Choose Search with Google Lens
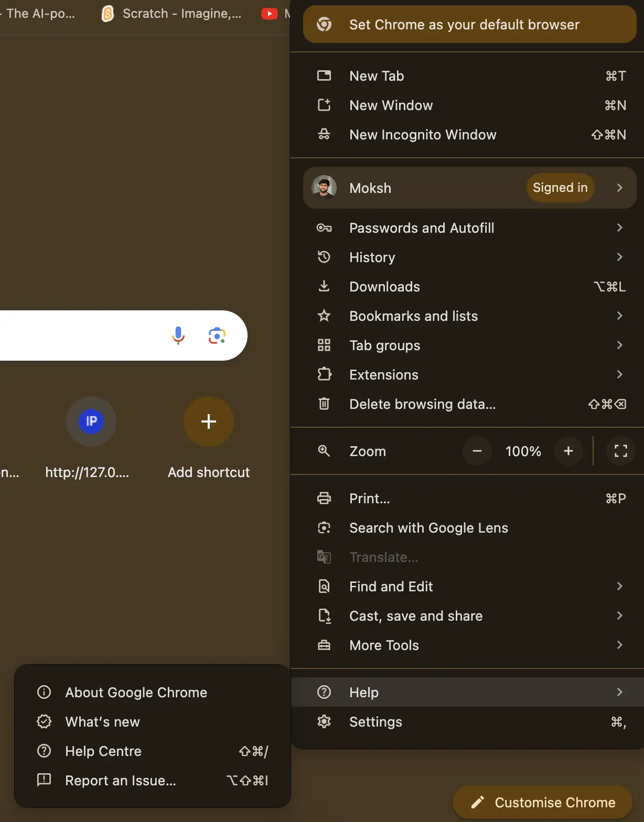This screenshot has width=644, height=822. tap(467, 528)
